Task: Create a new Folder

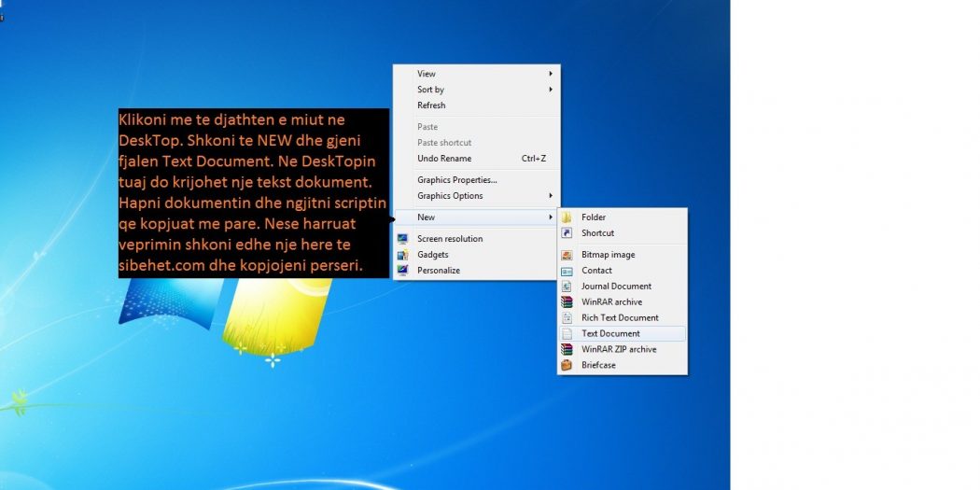Action: point(623,217)
